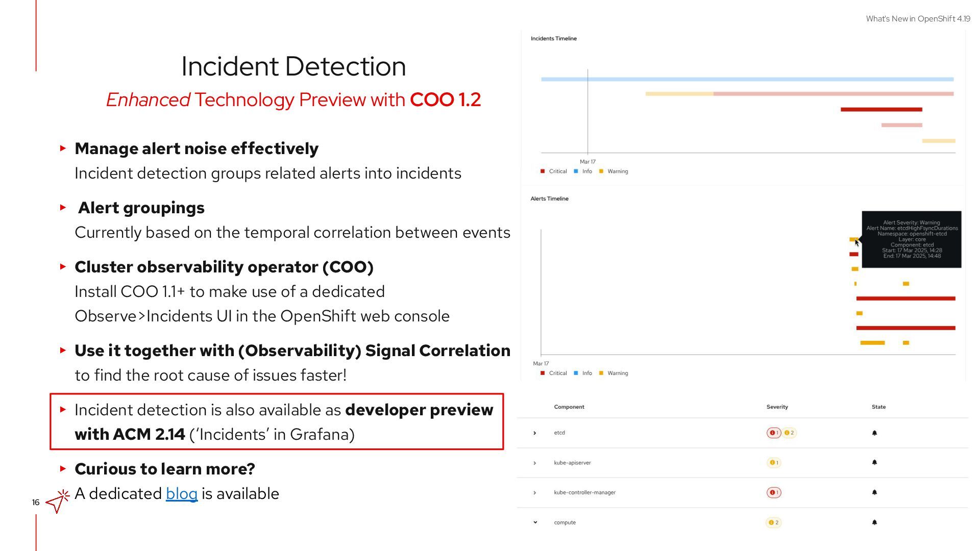The height and width of the screenshot is (551, 980).
Task: Open the blog hyperlink
Action: pos(182,493)
